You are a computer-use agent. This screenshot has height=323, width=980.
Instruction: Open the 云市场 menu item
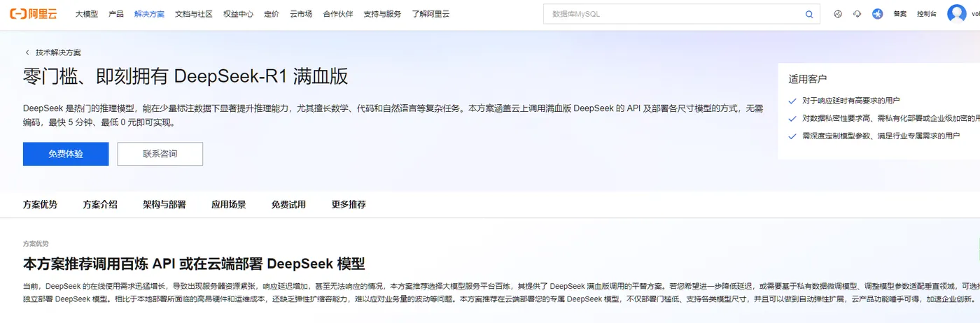[301, 14]
